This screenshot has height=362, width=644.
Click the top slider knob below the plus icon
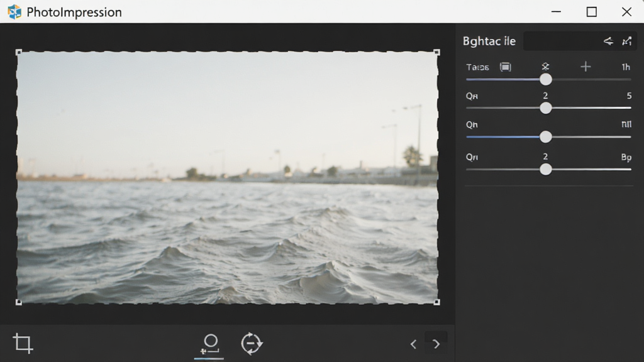point(546,79)
